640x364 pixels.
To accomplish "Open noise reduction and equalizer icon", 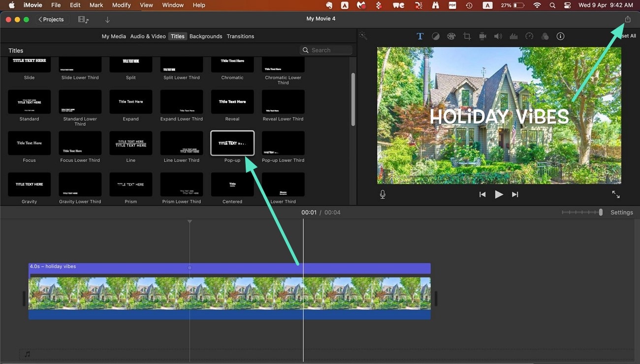I will (x=513, y=36).
